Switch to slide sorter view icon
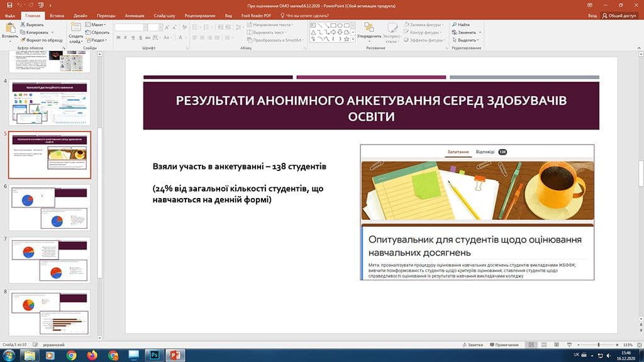Image resolution: width=644 pixels, height=362 pixels. (544, 345)
